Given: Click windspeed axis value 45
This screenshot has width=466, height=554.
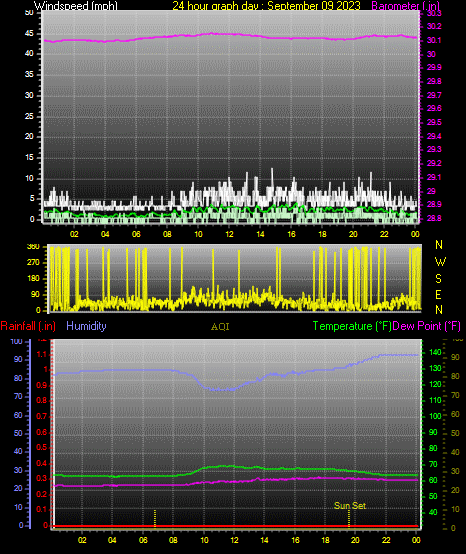Looking at the screenshot, I should click(29, 34).
